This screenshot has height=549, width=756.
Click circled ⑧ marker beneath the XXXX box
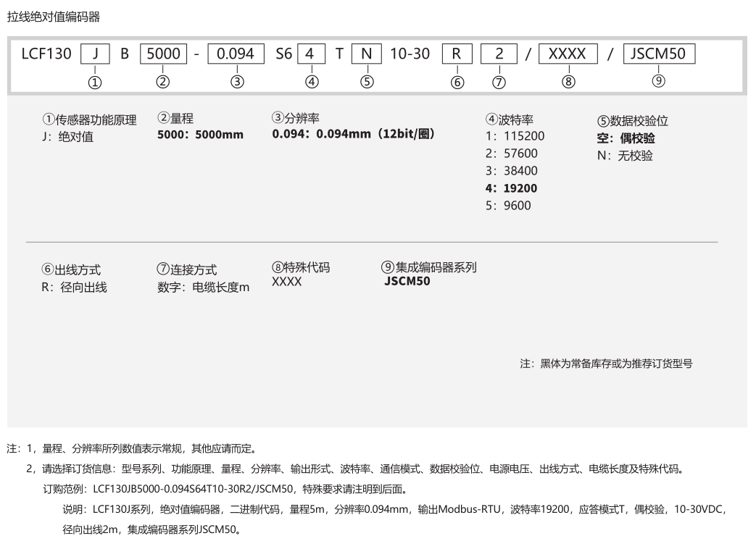(568, 81)
